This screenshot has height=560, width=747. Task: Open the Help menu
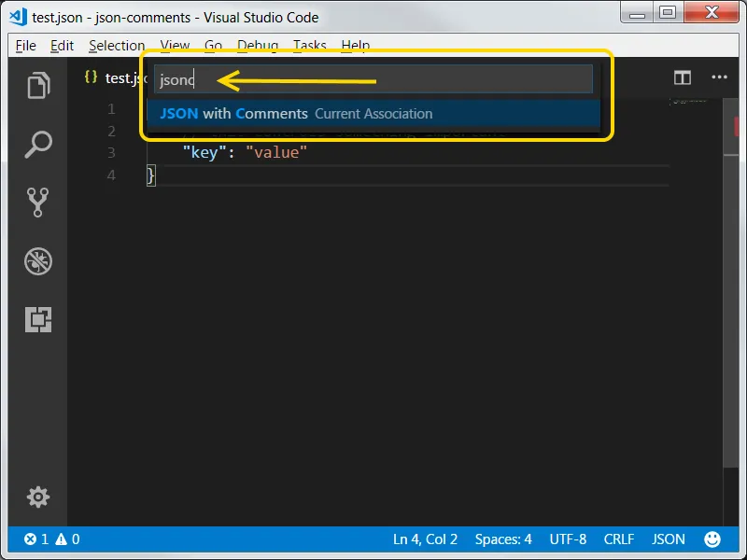(356, 45)
